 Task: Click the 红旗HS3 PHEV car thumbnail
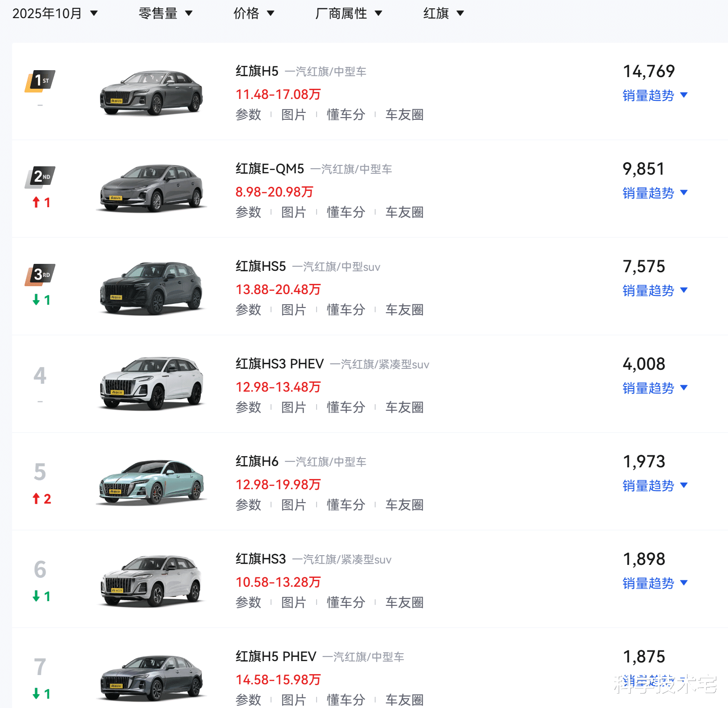click(152, 384)
